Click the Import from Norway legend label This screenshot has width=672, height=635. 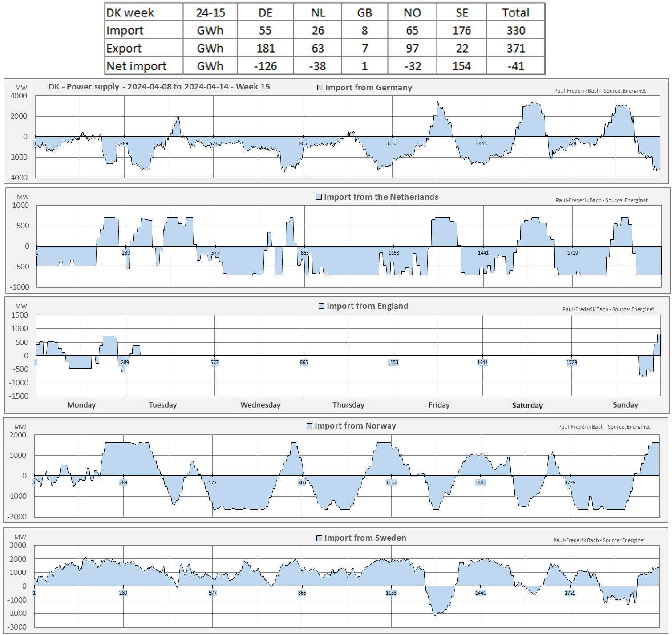tap(355, 426)
